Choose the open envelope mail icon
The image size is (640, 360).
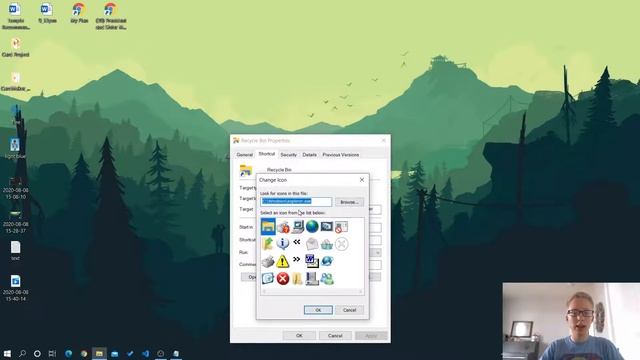(x=312, y=244)
